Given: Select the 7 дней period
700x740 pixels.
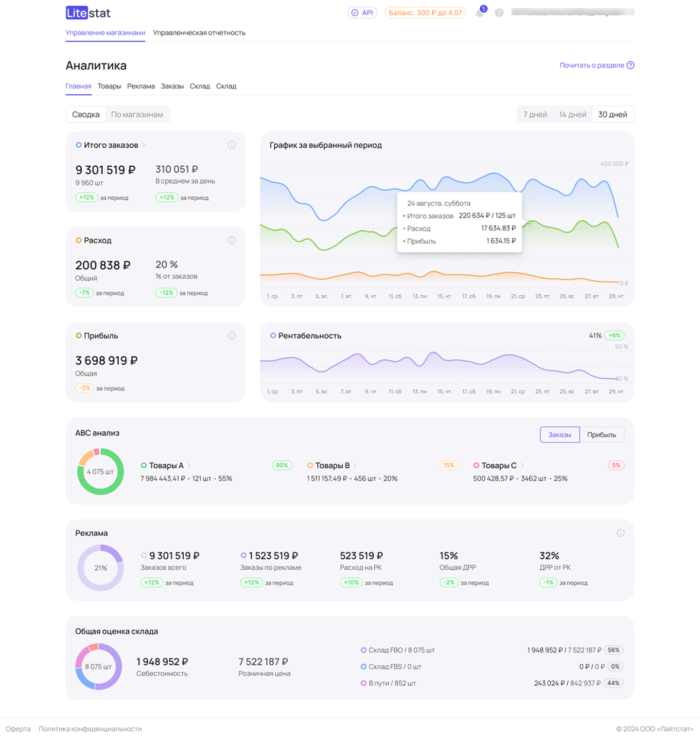Looking at the screenshot, I should [535, 115].
